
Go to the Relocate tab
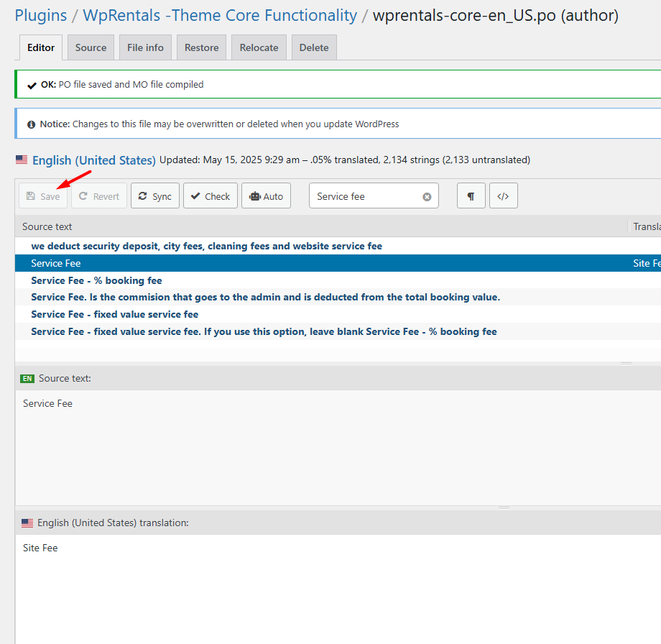pyautogui.click(x=259, y=47)
